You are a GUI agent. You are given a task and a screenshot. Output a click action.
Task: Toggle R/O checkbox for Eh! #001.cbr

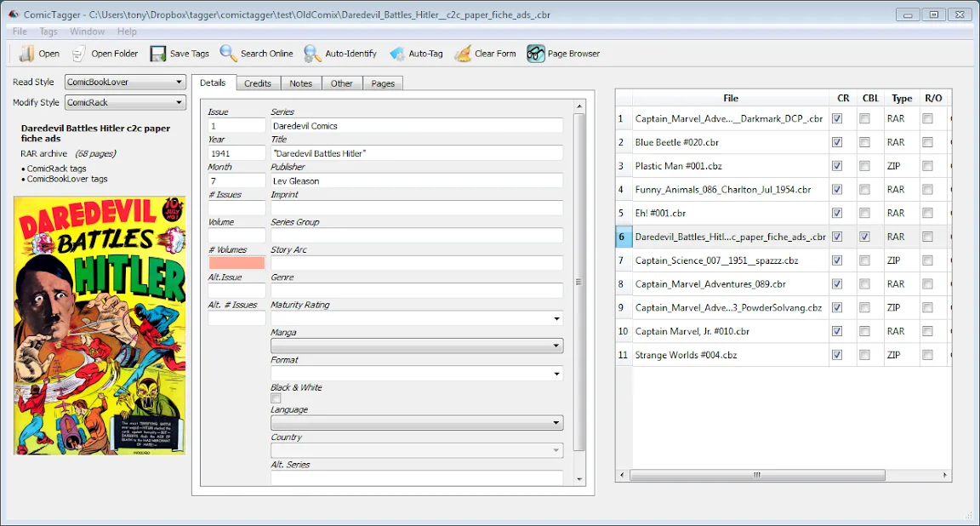pyautogui.click(x=927, y=213)
